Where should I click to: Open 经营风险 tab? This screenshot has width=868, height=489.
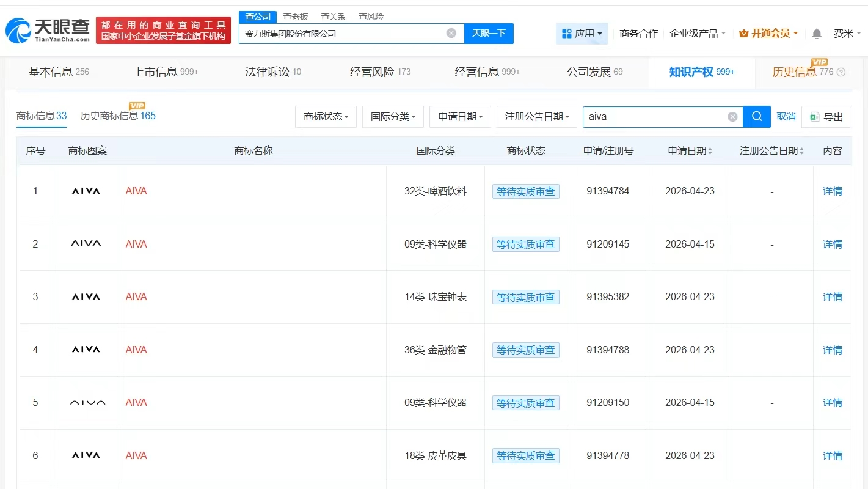[x=380, y=72]
